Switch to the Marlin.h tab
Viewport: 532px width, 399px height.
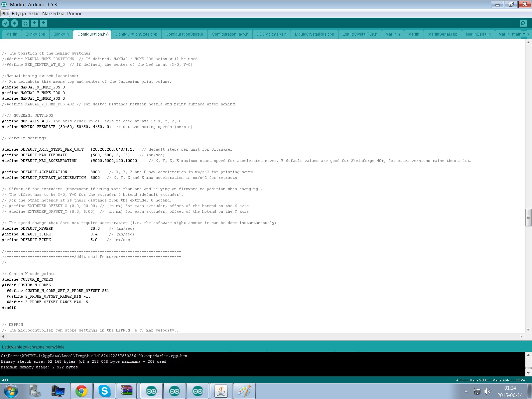coord(393,34)
